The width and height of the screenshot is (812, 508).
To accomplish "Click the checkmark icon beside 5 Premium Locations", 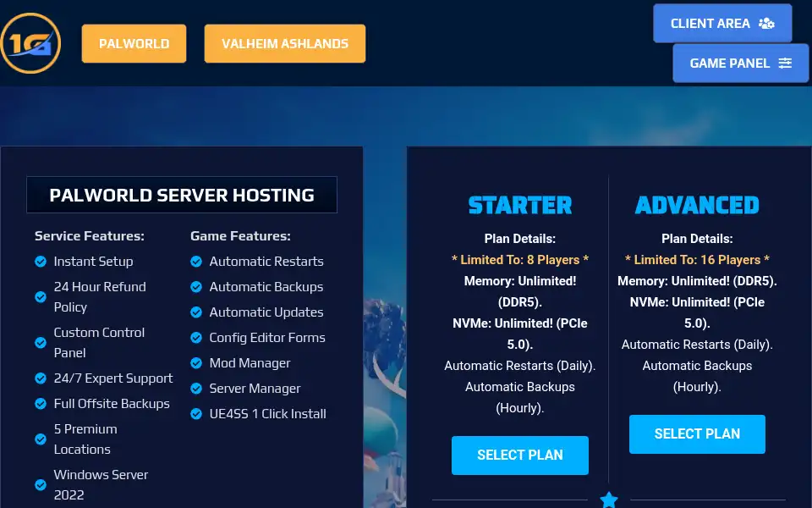I will click(x=41, y=439).
